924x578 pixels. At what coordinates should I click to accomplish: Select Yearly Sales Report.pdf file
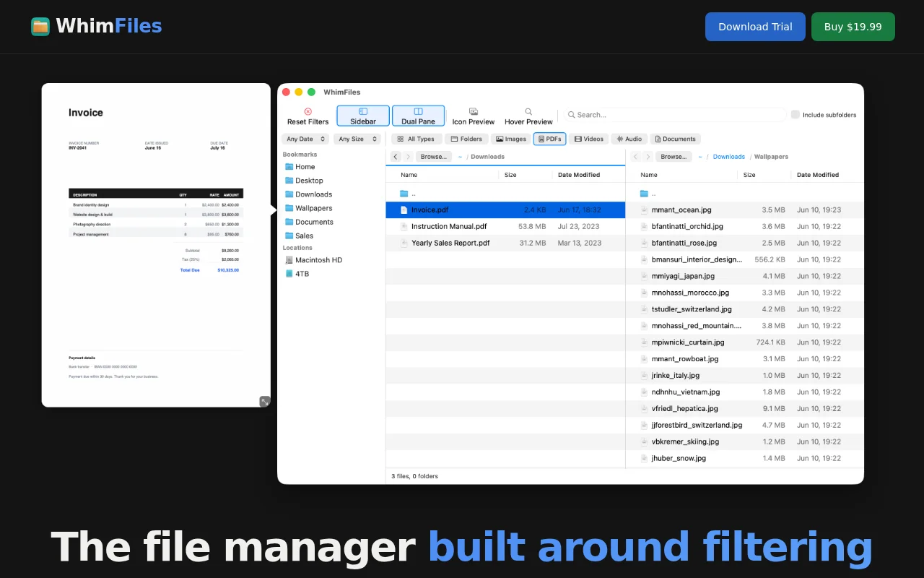click(505, 243)
